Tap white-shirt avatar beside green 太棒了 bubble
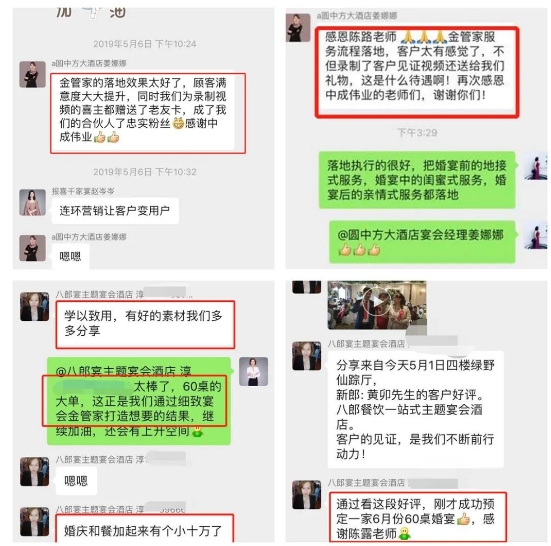 (x=253, y=372)
